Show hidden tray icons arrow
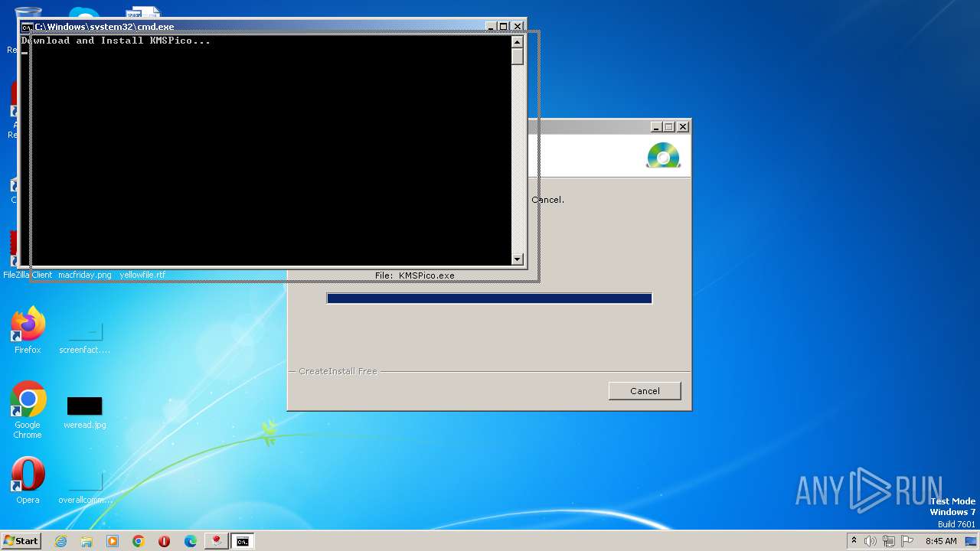The image size is (980, 551). (854, 541)
